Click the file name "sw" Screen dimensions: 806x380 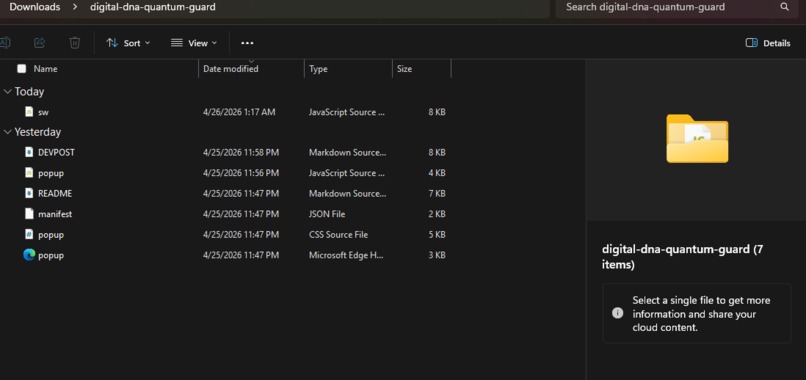43,112
